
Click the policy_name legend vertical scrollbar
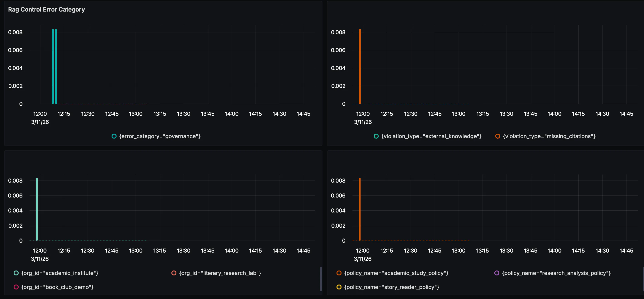pyautogui.click(x=643, y=279)
